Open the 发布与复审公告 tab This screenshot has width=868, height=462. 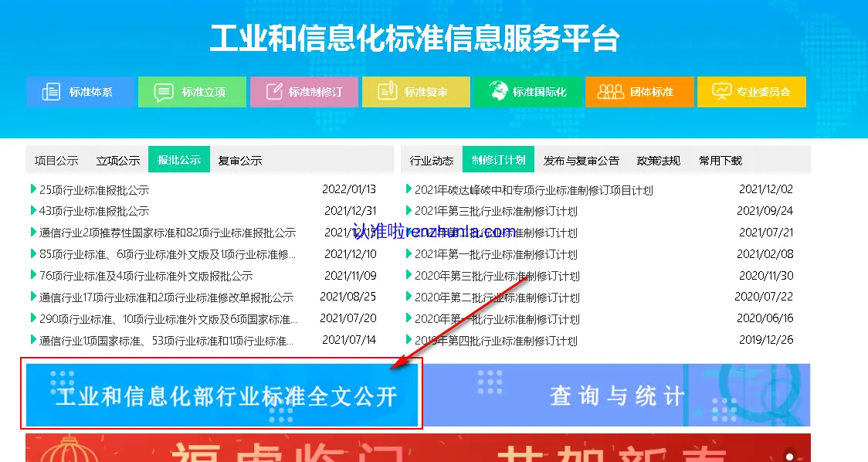tap(581, 161)
